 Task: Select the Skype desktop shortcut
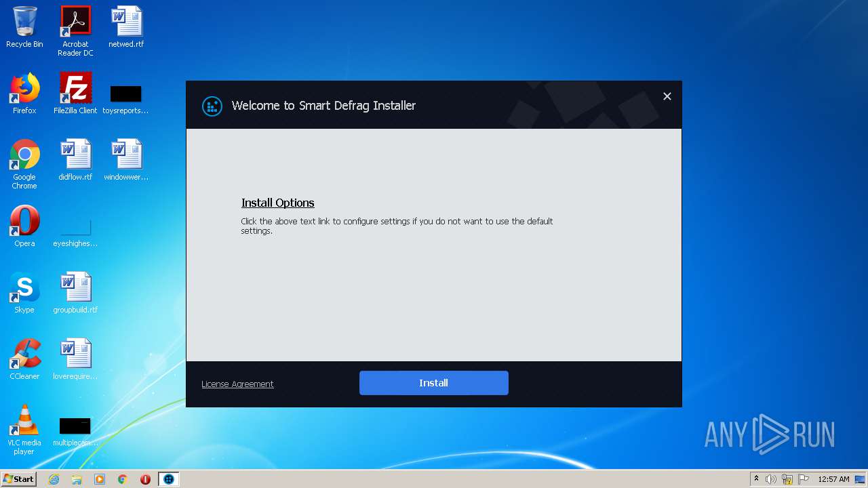point(24,293)
